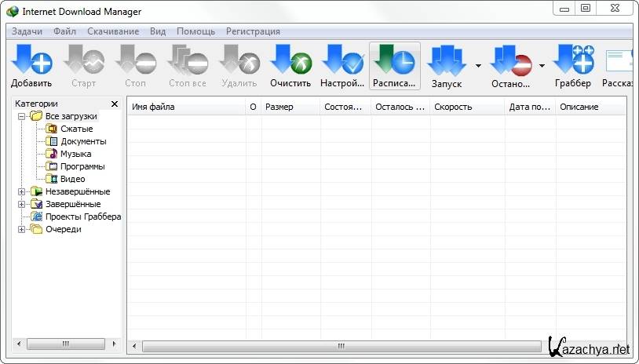Launch the Граббер site grabber icon
The image size is (639, 364).
(x=572, y=61)
